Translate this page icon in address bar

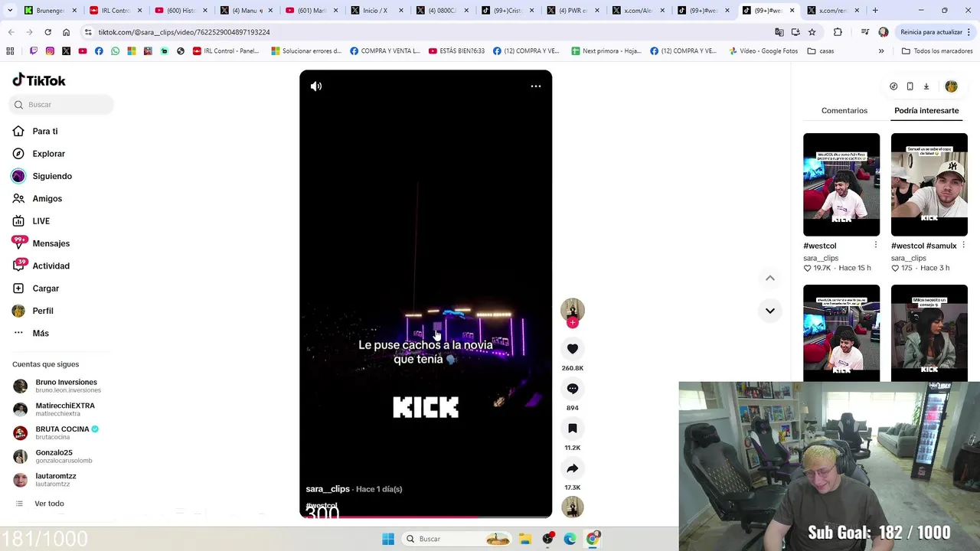[x=779, y=32]
